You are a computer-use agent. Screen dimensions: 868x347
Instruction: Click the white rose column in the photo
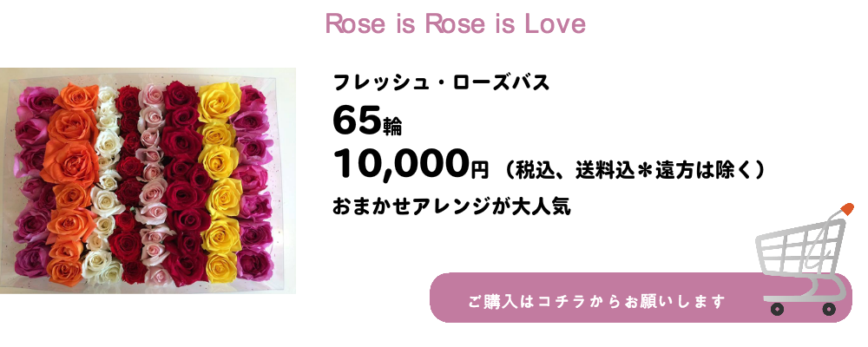click(106, 182)
